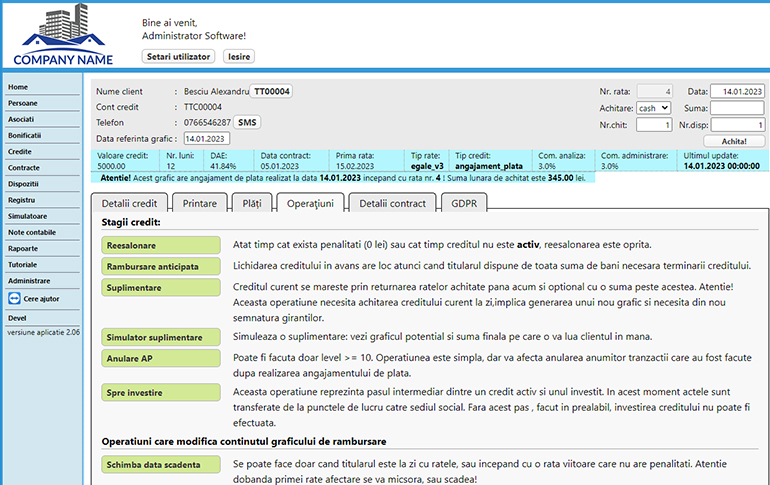770x485 pixels.
Task: Select the Operațiuni tab
Action: pyautogui.click(x=310, y=203)
